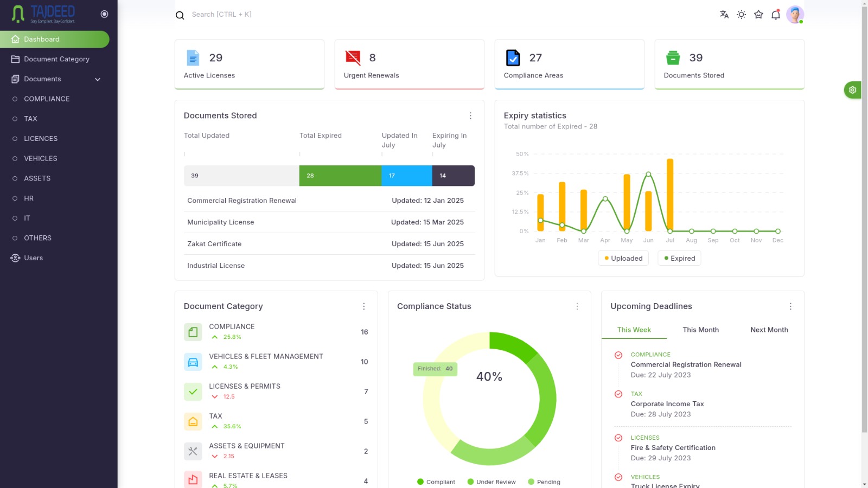Toggle Expired series in chart legend
868x488 pixels.
coord(679,258)
